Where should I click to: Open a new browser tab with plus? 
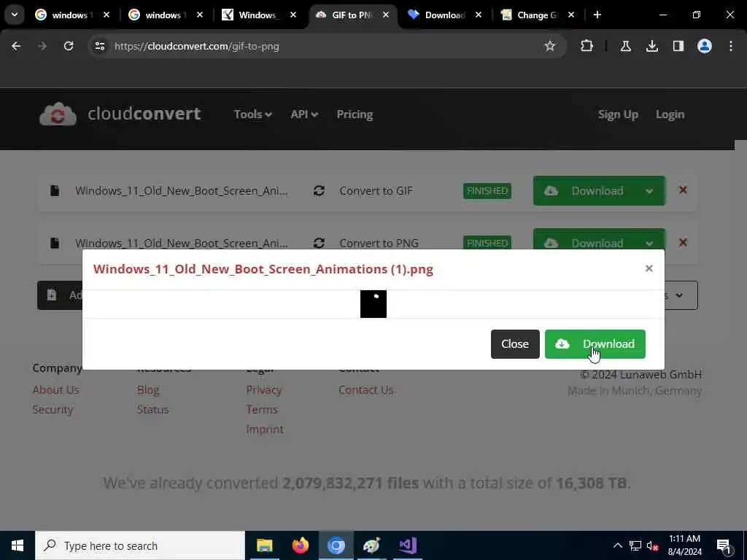[597, 15]
